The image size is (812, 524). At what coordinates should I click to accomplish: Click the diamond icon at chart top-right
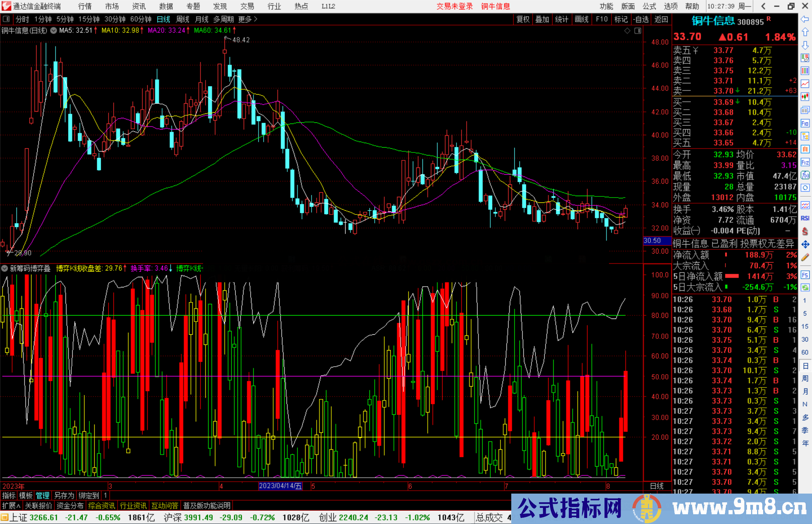coord(627,31)
